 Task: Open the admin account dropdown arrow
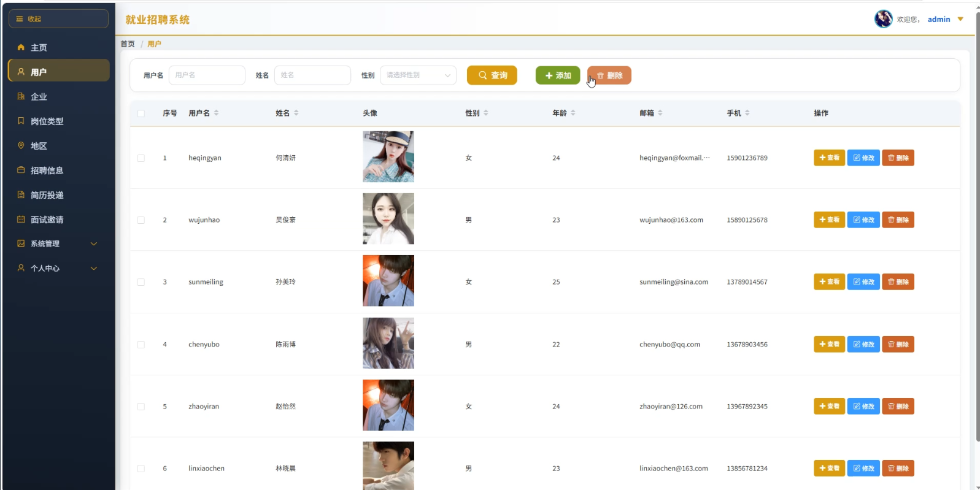960,19
